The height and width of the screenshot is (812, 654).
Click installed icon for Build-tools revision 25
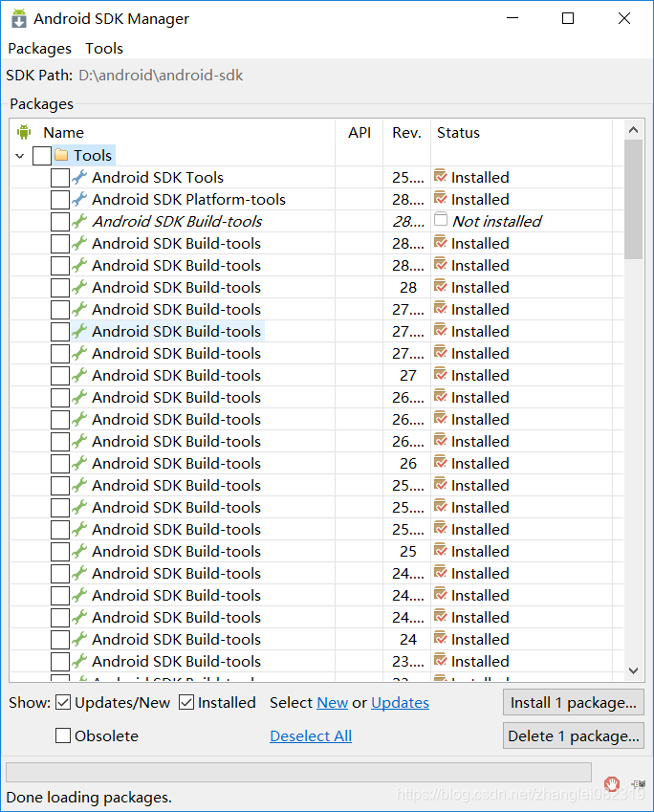[x=440, y=550]
